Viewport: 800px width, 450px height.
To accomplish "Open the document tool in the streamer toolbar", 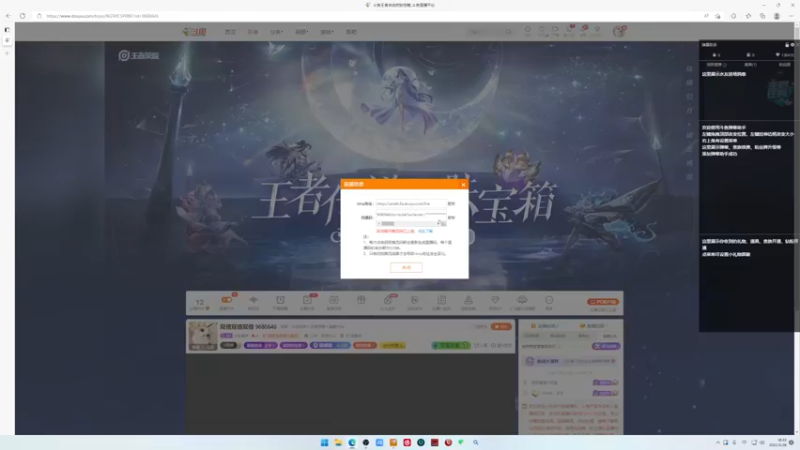I will [441, 302].
